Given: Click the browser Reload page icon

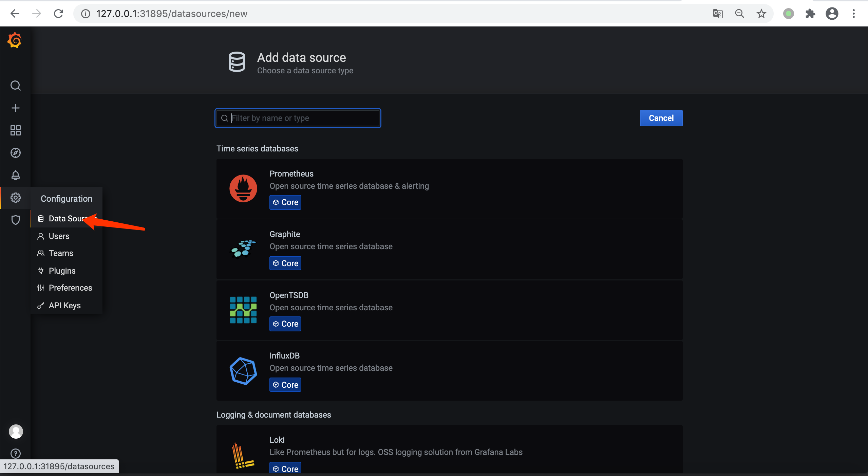Looking at the screenshot, I should [59, 14].
